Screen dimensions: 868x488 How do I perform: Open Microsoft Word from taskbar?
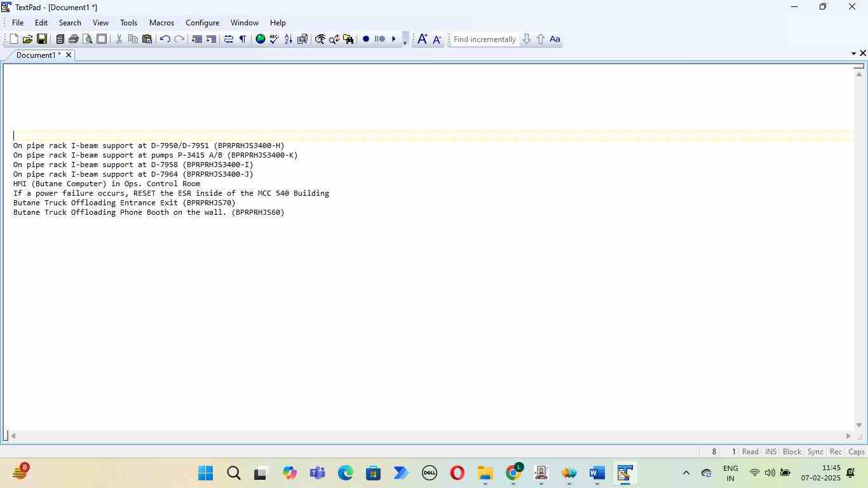click(597, 473)
